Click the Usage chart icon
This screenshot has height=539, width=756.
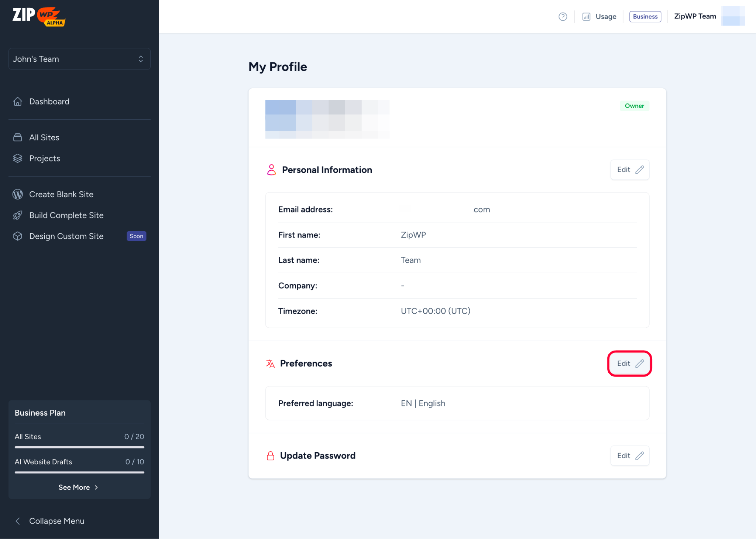coord(586,17)
